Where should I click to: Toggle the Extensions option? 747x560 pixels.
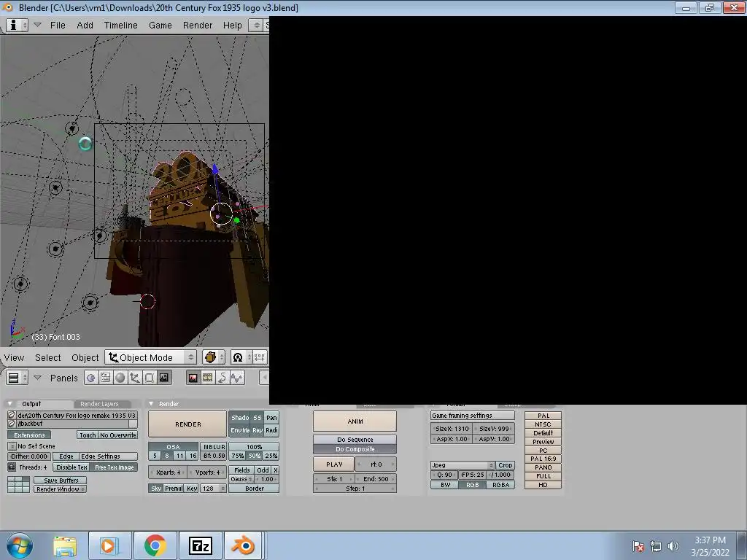[x=29, y=435]
